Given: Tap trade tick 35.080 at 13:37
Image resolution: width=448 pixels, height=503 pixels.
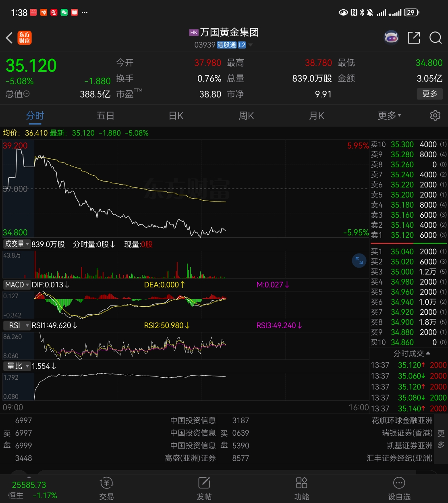Looking at the screenshot, I should pos(409,397).
